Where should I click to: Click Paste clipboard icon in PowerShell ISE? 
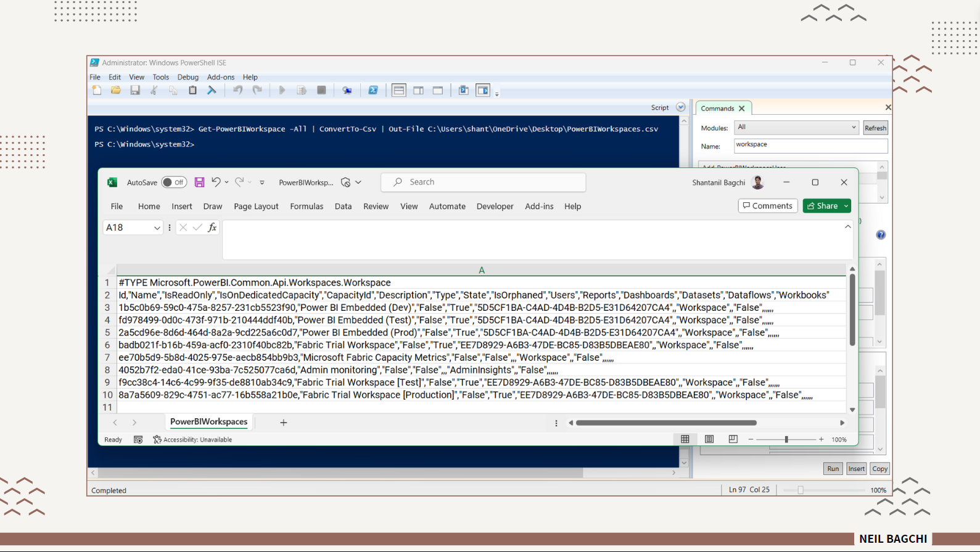(x=192, y=91)
